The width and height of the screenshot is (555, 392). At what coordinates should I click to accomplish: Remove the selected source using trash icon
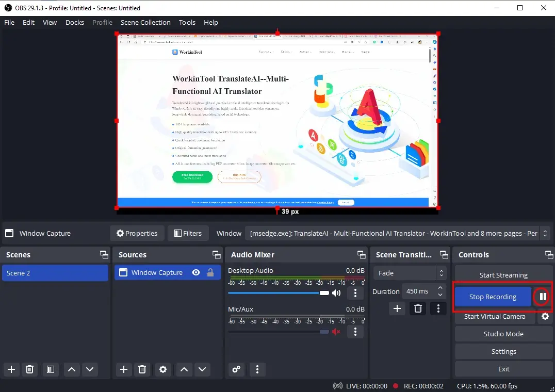click(142, 369)
